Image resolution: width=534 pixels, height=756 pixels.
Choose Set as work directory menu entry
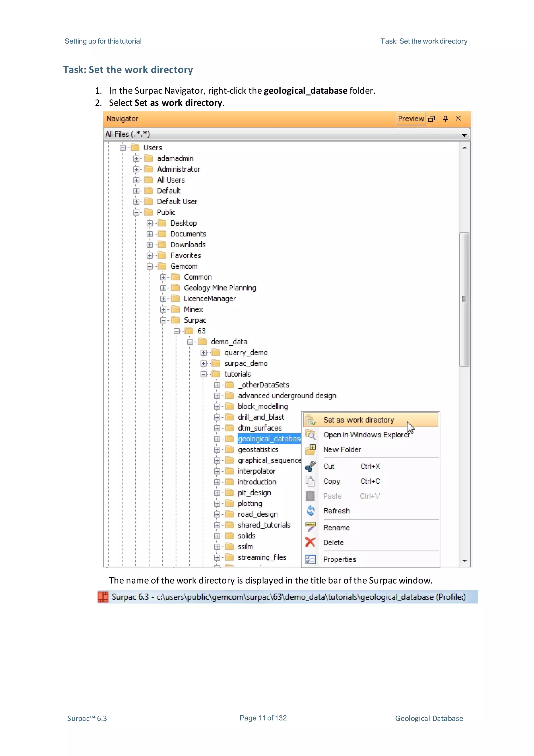click(358, 420)
